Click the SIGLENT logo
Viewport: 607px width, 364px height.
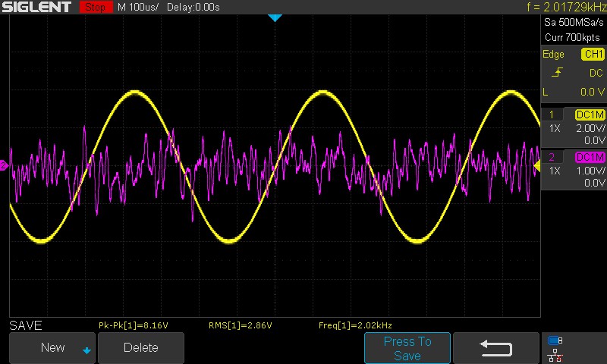[36, 7]
